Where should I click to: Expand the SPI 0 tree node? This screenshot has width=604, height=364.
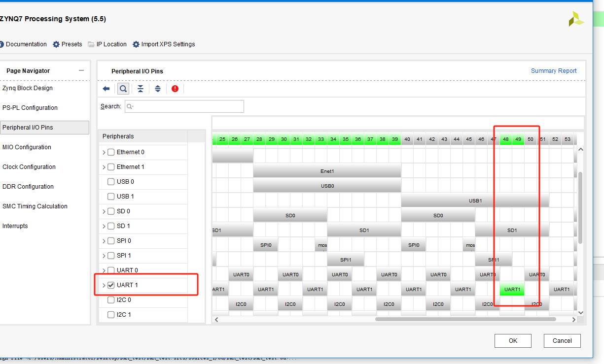(104, 241)
